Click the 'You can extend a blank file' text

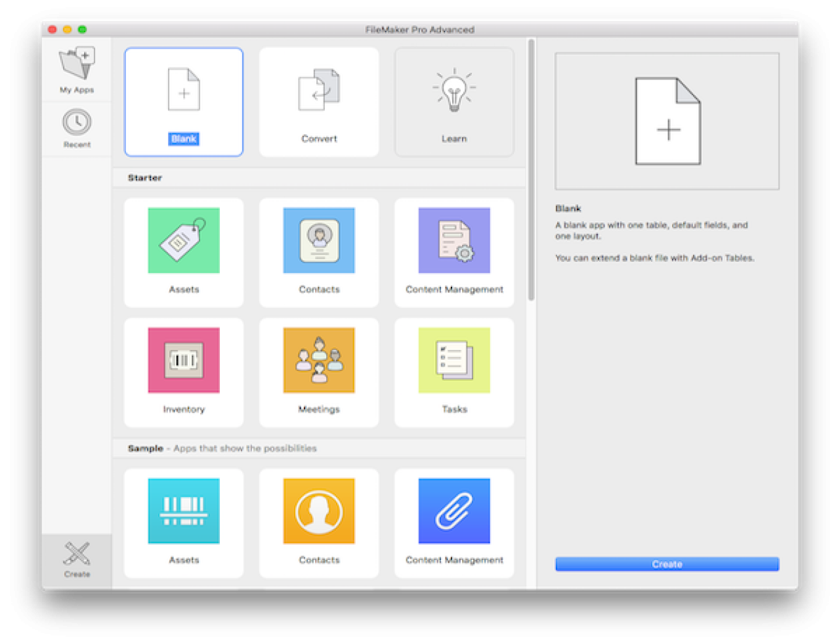point(655,258)
